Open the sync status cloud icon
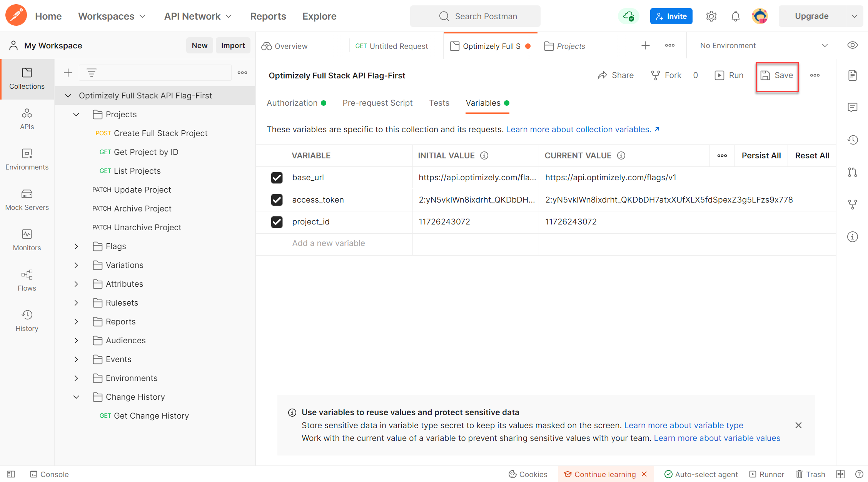Image resolution: width=868 pixels, height=482 pixels. pos(628,16)
